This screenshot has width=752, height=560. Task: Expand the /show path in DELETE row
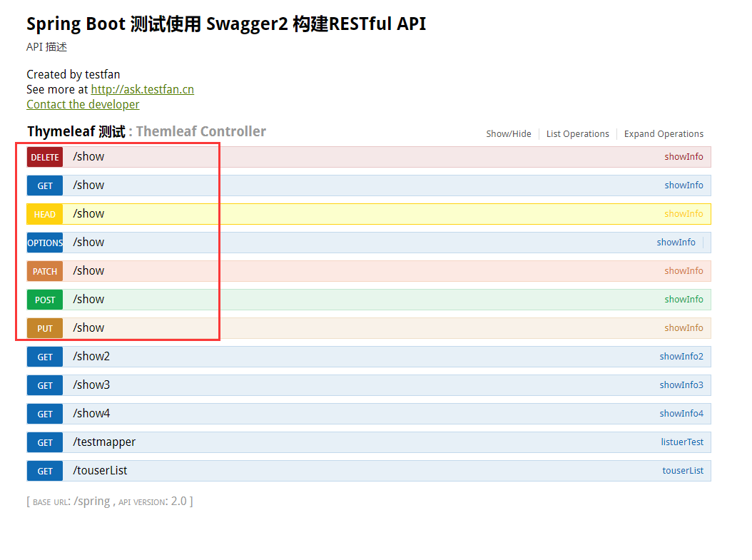(88, 157)
